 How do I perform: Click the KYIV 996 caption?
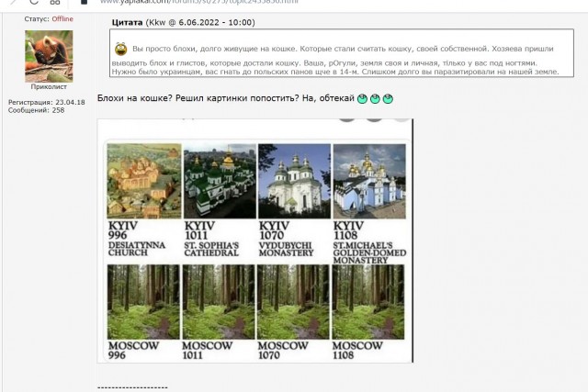tap(123, 230)
